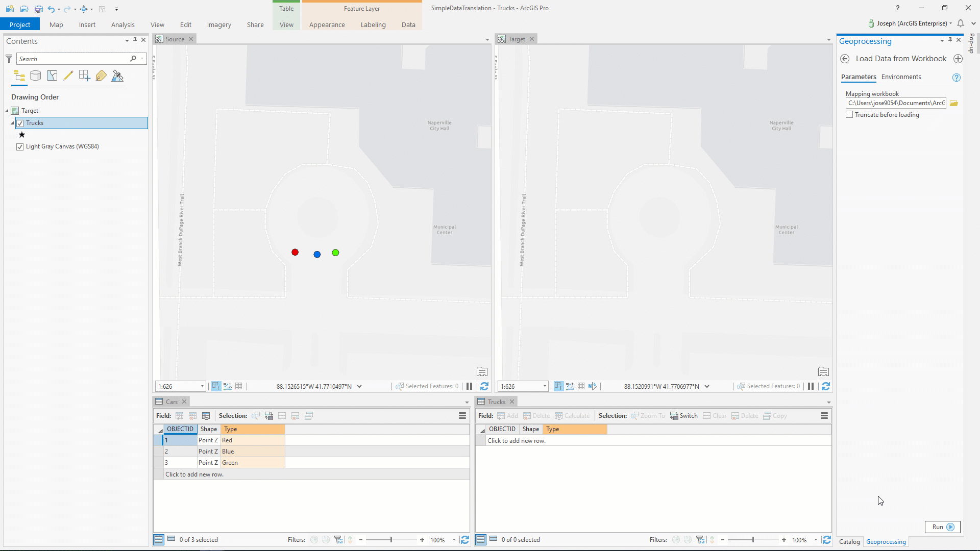The height and width of the screenshot is (551, 980).
Task: Open Cars table zoom percentage dropdown
Action: tap(454, 540)
